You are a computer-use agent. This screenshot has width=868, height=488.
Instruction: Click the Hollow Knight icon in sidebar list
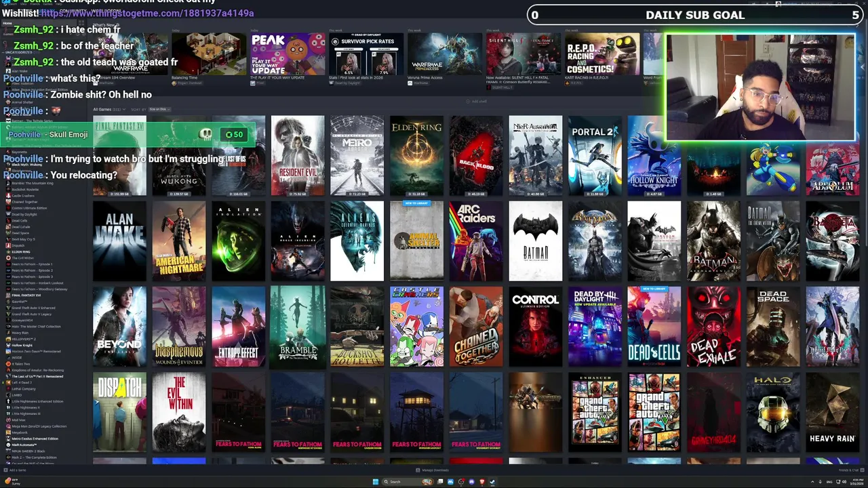(x=8, y=345)
